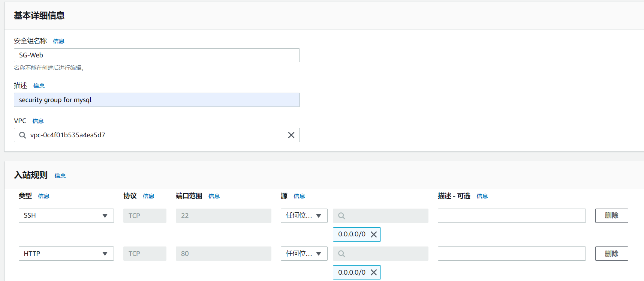Click the note 名称不能在创建后进行编辑
Viewport: 644px width, 281px height.
49,68
